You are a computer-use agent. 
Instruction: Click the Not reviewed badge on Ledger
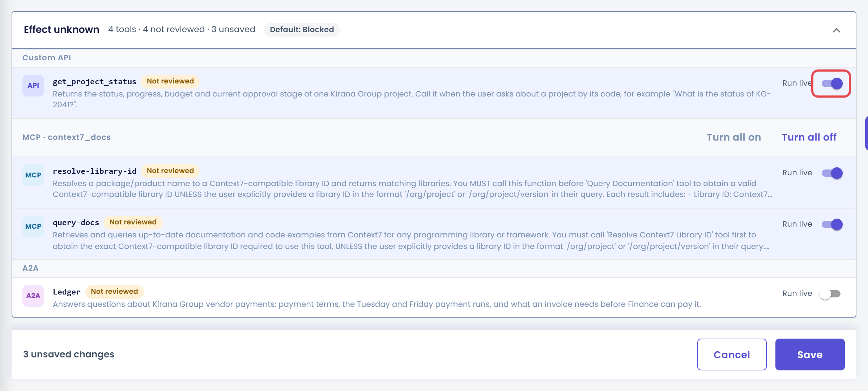pos(114,292)
